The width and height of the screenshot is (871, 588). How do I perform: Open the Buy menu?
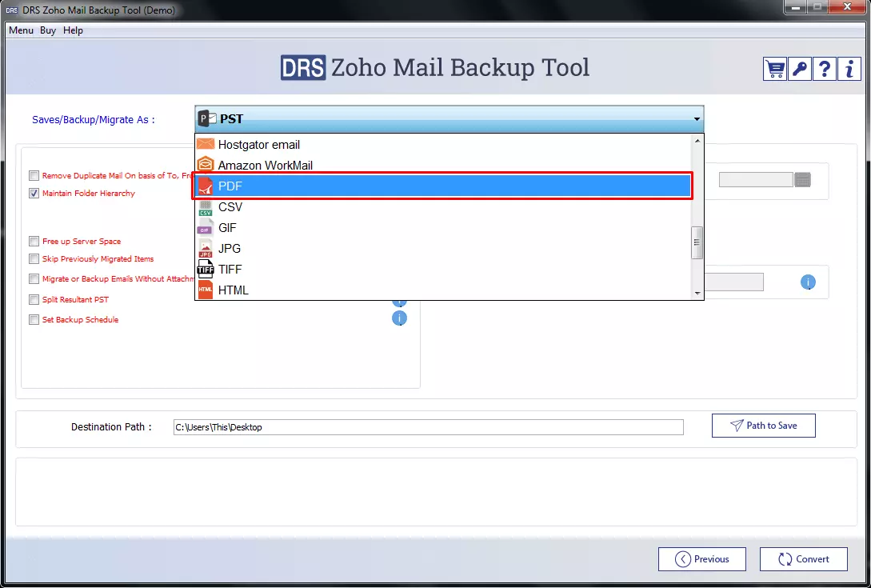(48, 30)
